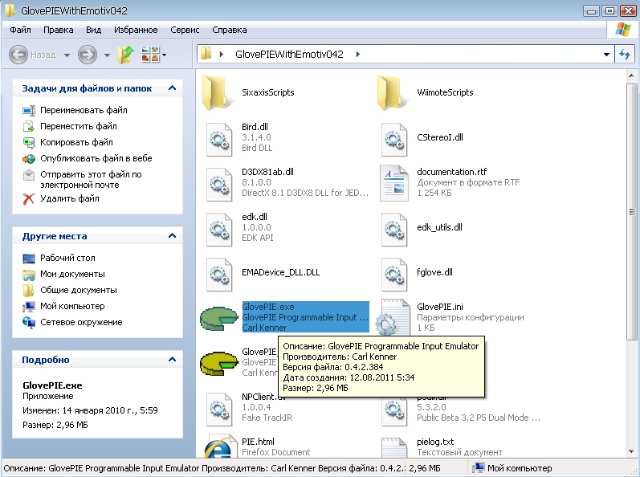640x477 pixels.
Task: Open the Правка menu
Action: [58, 30]
